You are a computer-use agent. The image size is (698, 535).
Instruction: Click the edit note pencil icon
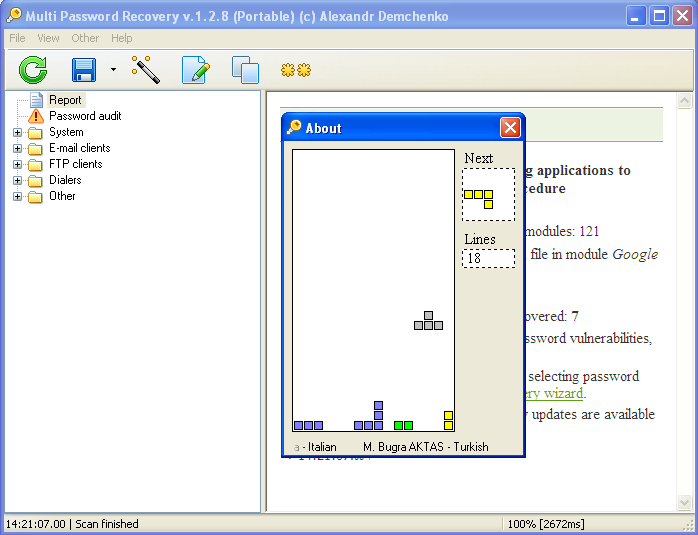click(x=196, y=70)
